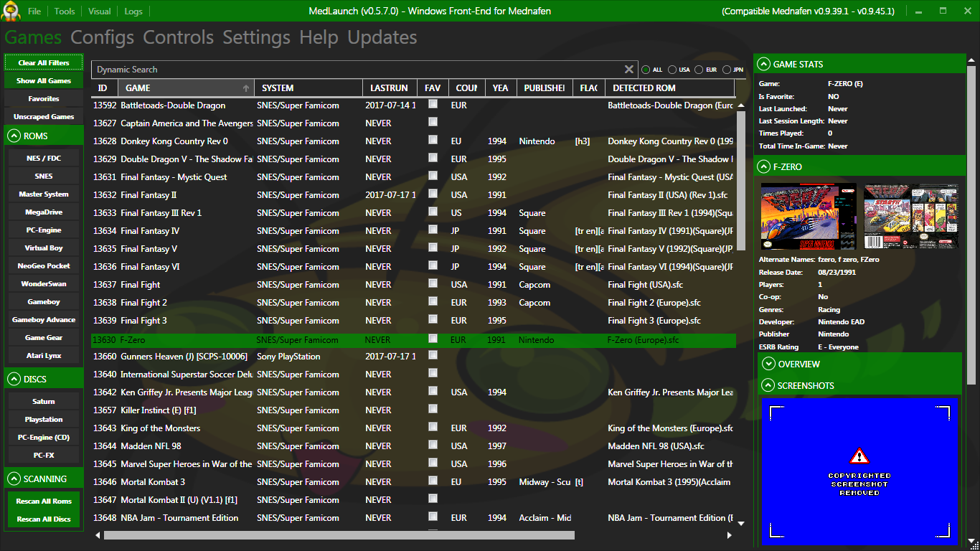Collapse the DISCS sidebar section chevron

(x=14, y=379)
